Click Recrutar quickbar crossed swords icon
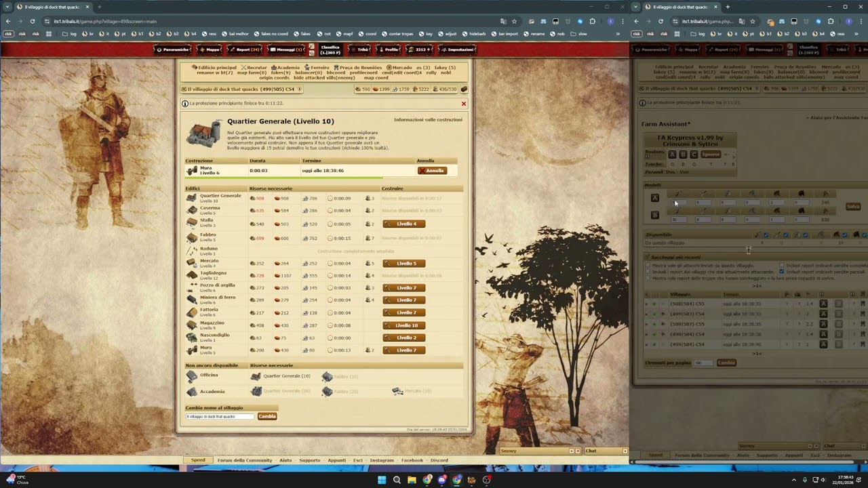868x488 pixels. pos(243,68)
